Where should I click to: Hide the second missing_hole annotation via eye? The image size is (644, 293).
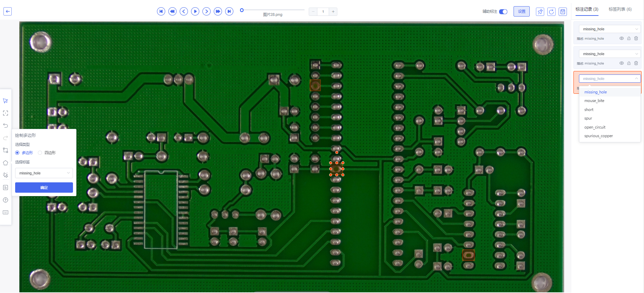click(x=622, y=63)
